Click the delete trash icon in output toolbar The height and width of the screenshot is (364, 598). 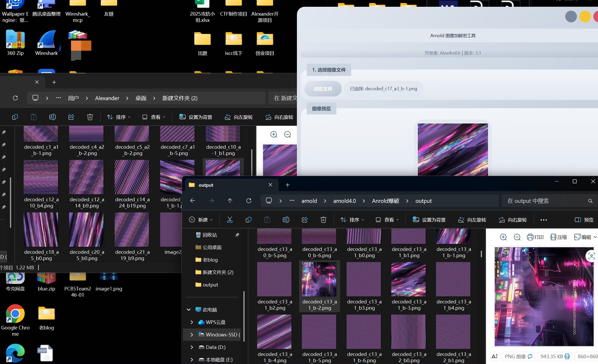click(323, 220)
